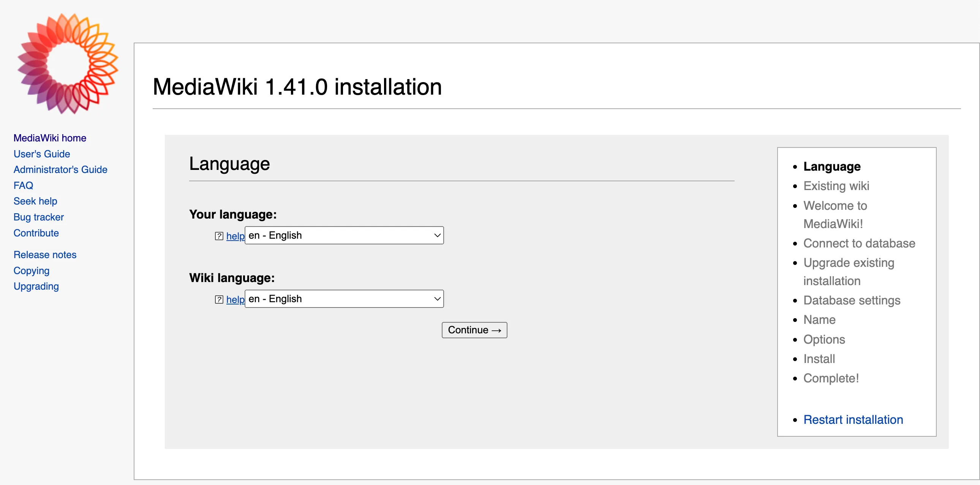This screenshot has width=980, height=485.
Task: Open the Upgrading link
Action: [x=36, y=286]
